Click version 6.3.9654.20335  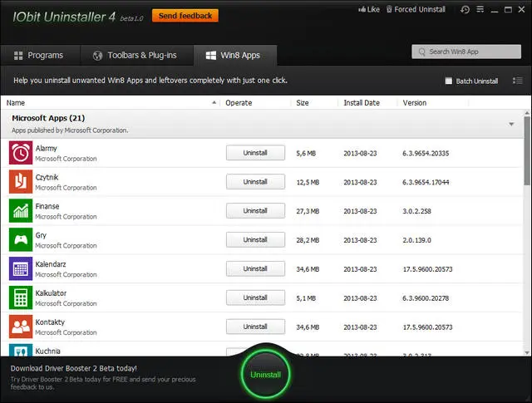pyautogui.click(x=426, y=154)
